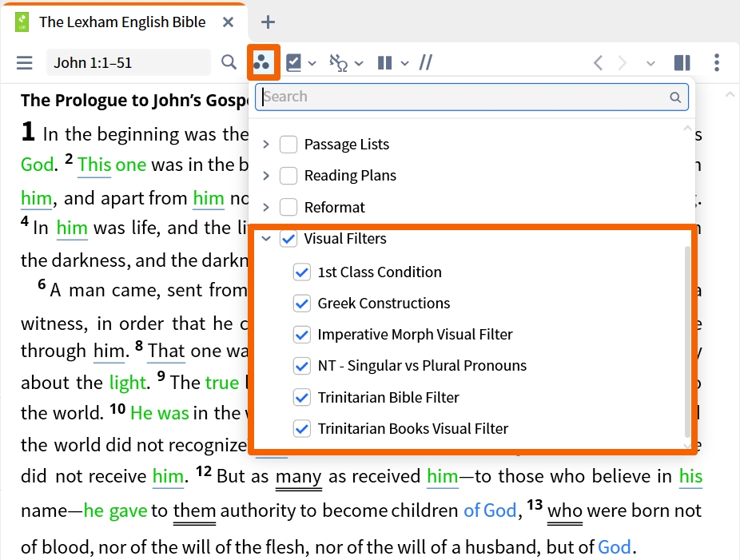Click green word 'true' in verse 9
Image resolution: width=740 pixels, height=560 pixels.
coord(222,383)
